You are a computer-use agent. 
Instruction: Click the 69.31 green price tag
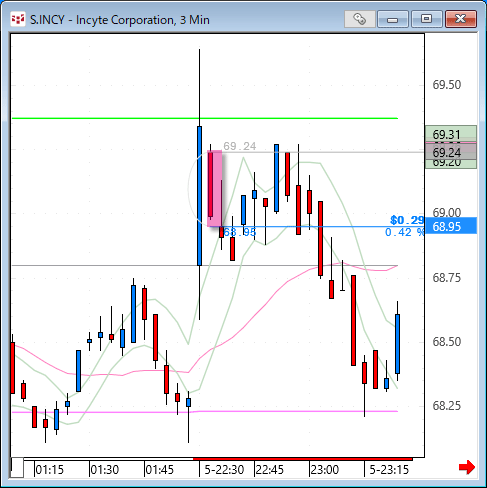click(451, 134)
